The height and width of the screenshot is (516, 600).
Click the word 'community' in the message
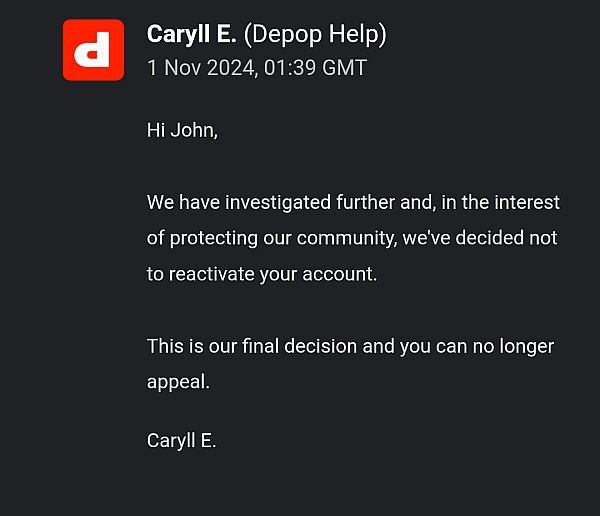[x=347, y=238]
